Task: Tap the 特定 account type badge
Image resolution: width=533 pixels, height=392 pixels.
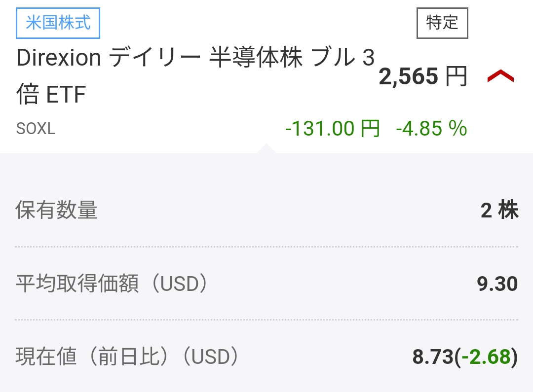Action: 442,23
